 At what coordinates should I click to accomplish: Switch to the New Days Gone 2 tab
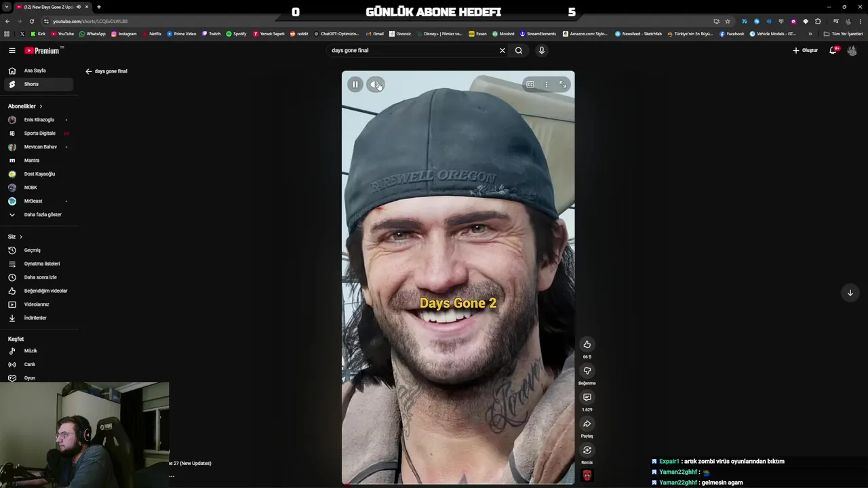(x=53, y=7)
